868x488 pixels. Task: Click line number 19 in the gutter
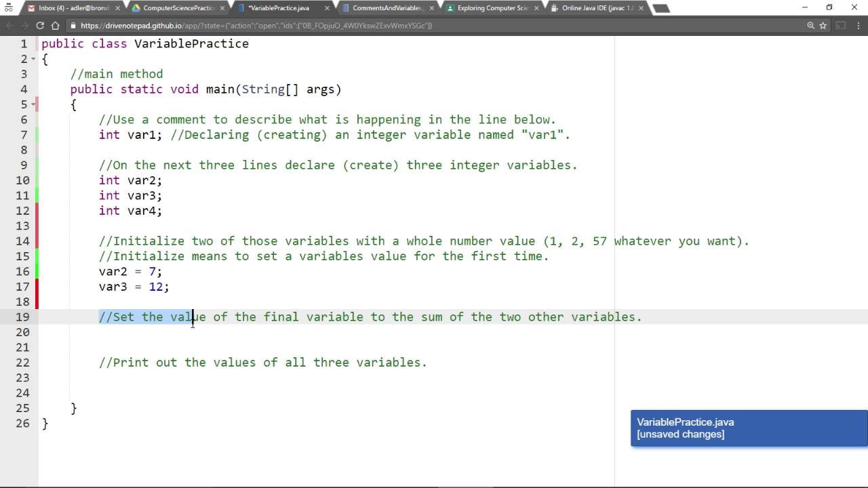(22, 317)
